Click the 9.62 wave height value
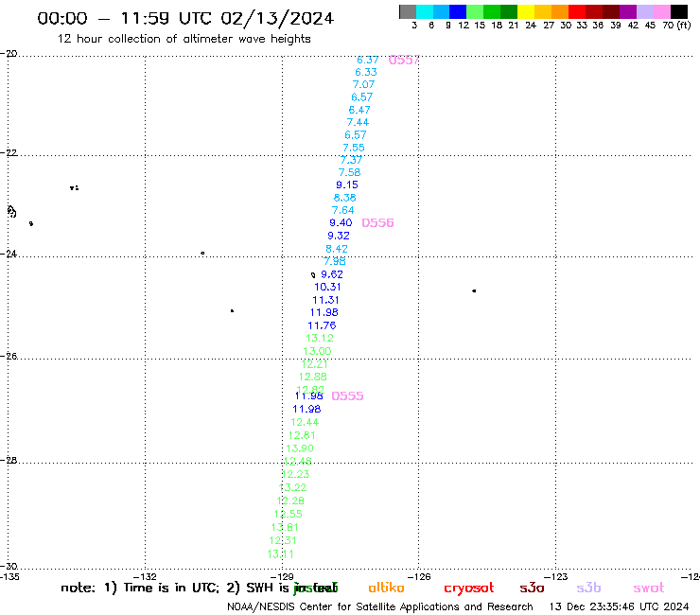Screen dimensions: 700x615 332,274
